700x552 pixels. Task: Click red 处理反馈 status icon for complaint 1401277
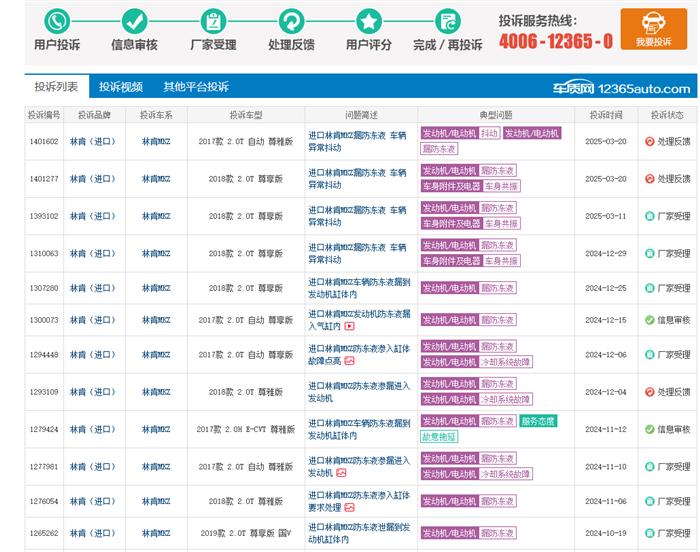(x=650, y=179)
